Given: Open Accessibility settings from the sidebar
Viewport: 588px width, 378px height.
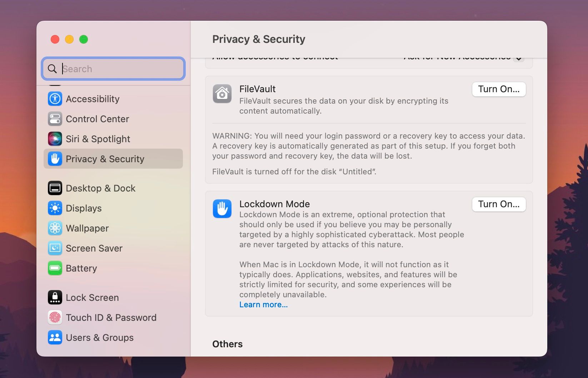Looking at the screenshot, I should [x=54, y=99].
